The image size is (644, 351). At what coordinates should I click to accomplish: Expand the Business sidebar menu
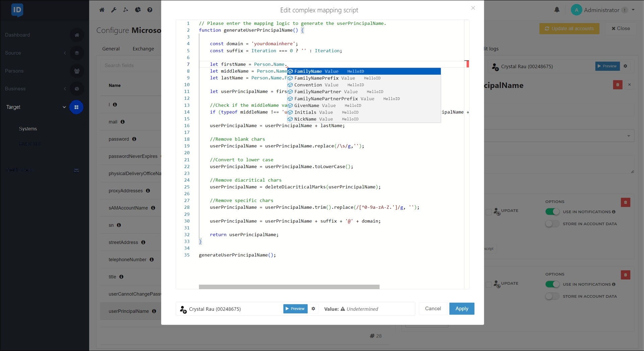(65, 89)
